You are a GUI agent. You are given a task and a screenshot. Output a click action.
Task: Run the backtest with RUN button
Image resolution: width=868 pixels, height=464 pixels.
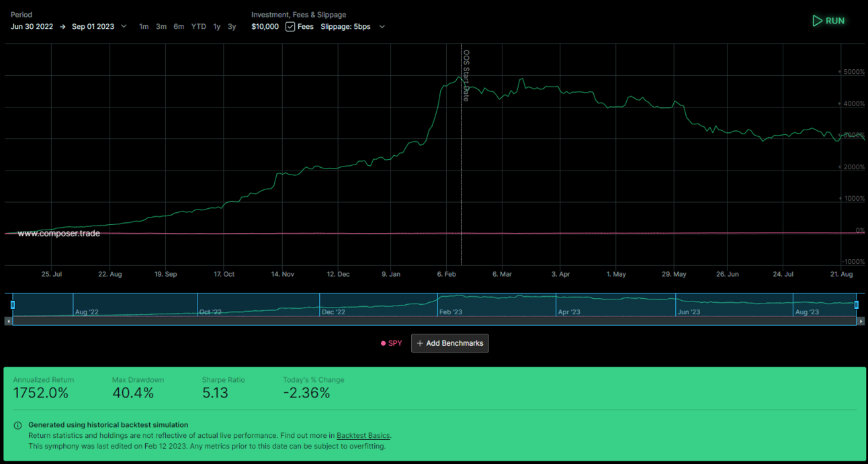coord(828,21)
